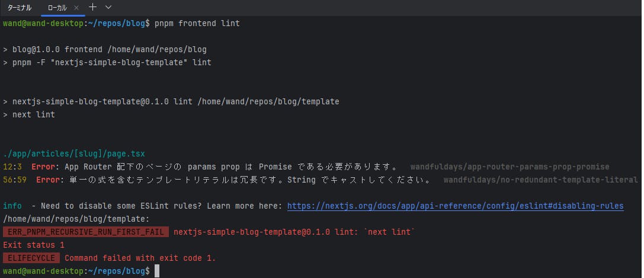This screenshot has height=278, width=644.
Task: Close the ローカル terminal tab
Action: click(76, 7)
